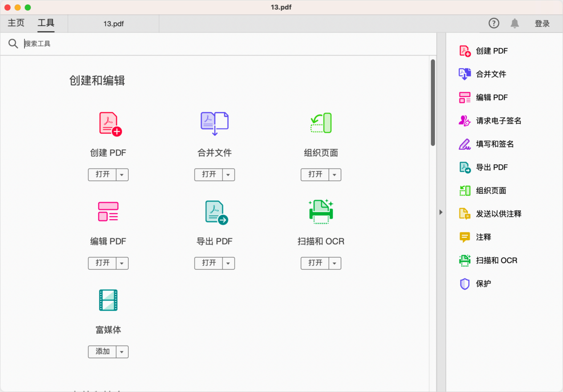Select 注释 comment icon in right sidebar
The width and height of the screenshot is (563, 392).
point(465,237)
